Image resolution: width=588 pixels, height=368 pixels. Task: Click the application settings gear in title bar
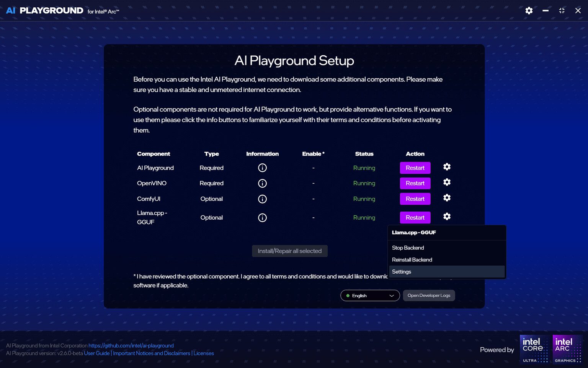(529, 10)
